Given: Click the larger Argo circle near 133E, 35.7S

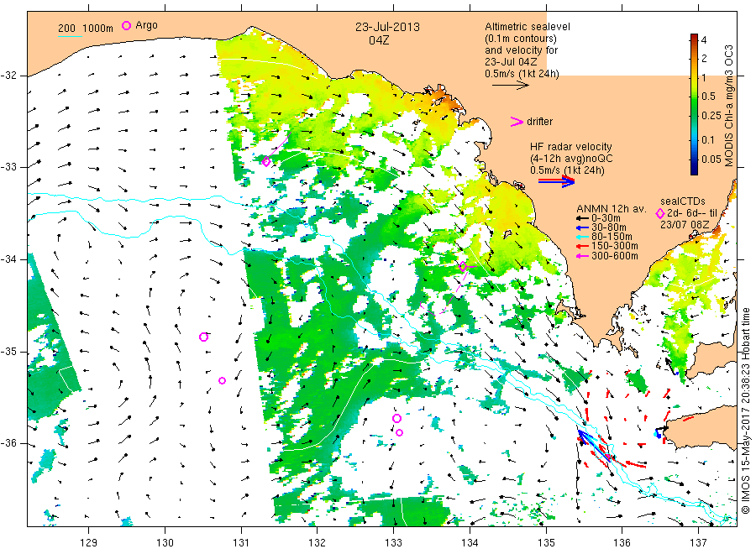Looking at the screenshot, I should 396,418.
